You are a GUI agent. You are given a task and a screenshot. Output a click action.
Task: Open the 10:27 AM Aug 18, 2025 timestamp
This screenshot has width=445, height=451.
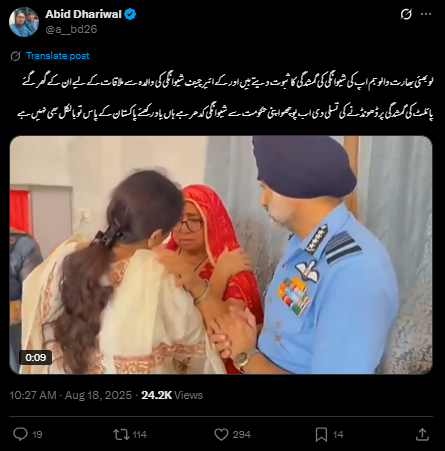(71, 395)
